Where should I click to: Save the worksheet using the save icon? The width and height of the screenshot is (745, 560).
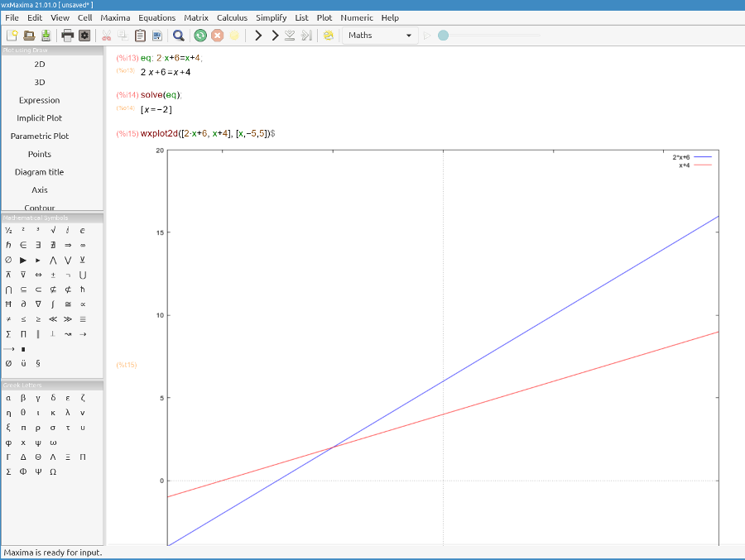click(x=46, y=35)
